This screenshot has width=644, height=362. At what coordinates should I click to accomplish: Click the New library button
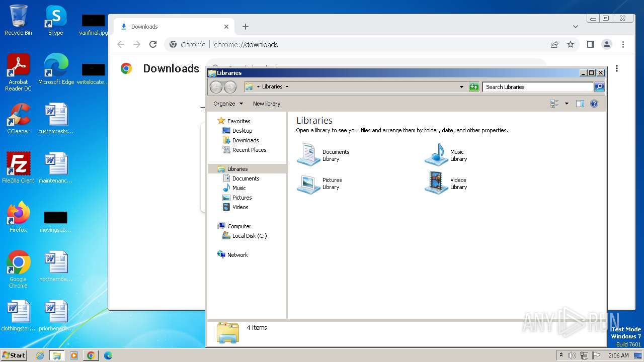click(267, 104)
